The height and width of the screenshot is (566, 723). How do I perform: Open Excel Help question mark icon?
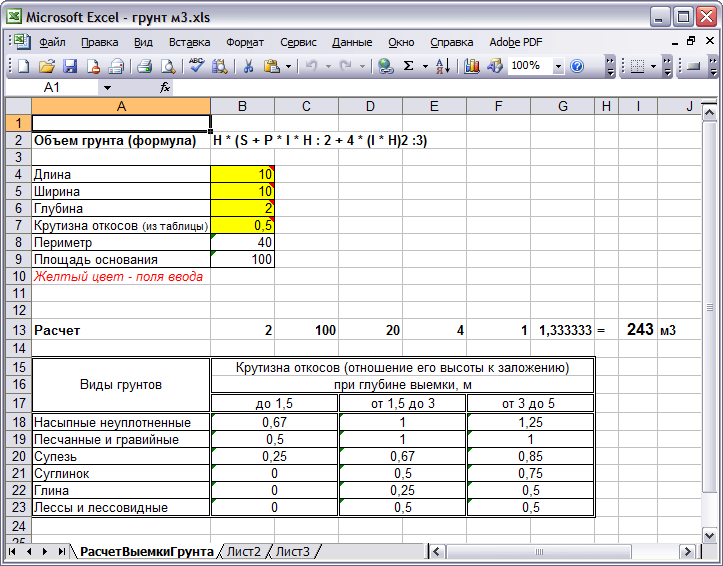pyautogui.click(x=577, y=66)
